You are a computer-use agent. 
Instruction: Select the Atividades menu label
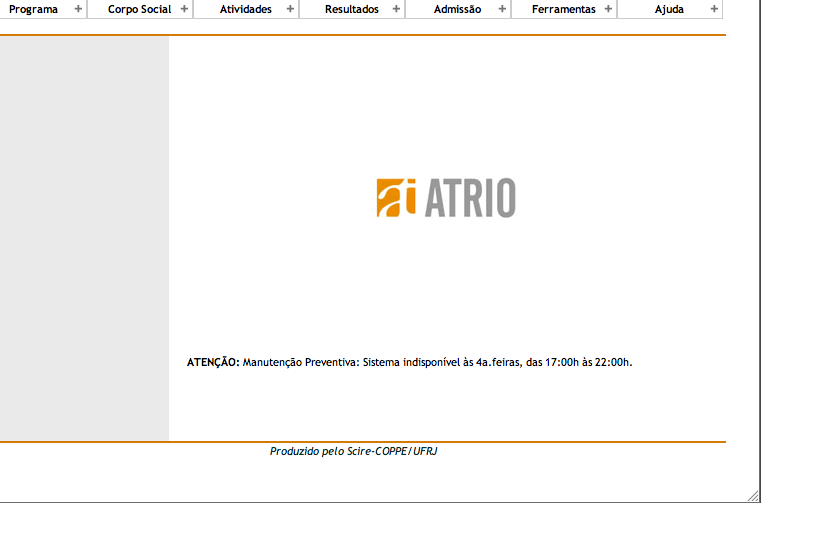tap(245, 9)
